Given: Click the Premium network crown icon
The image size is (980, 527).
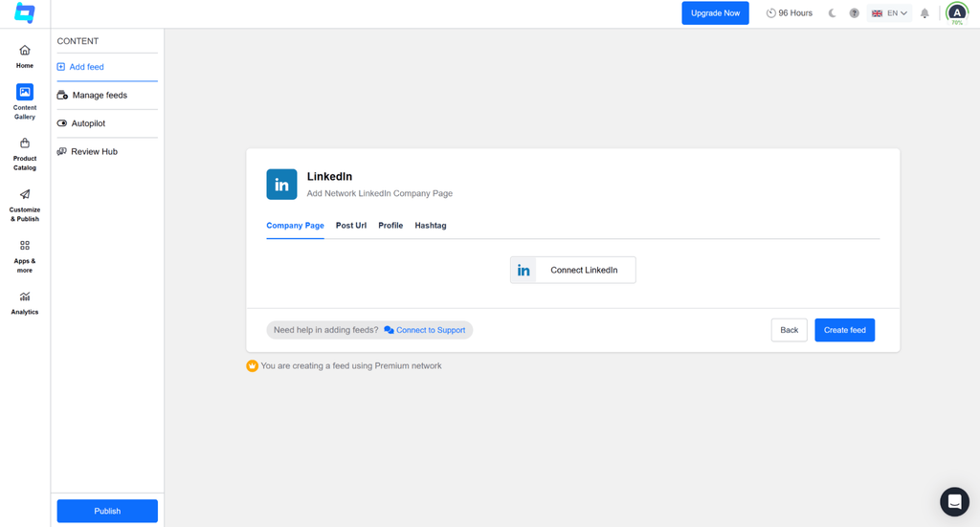Looking at the screenshot, I should tap(252, 366).
